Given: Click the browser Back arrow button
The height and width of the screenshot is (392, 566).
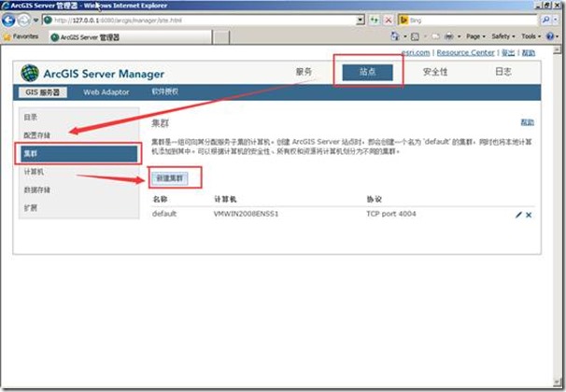Looking at the screenshot, I should coord(8,21).
